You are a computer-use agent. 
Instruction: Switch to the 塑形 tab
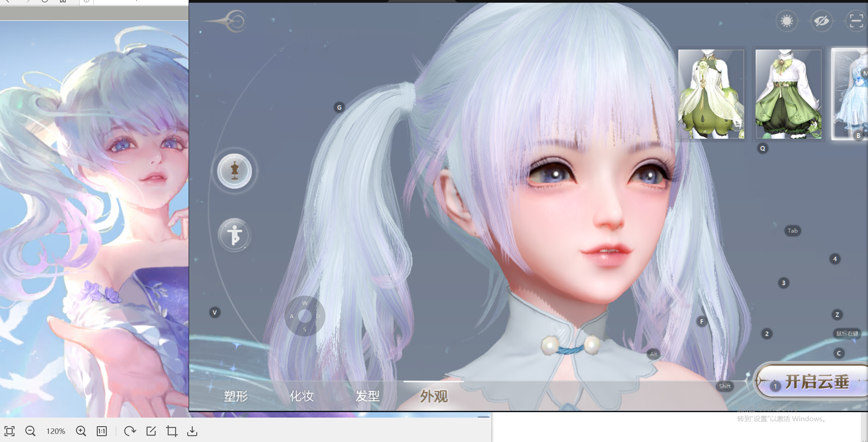[236, 396]
